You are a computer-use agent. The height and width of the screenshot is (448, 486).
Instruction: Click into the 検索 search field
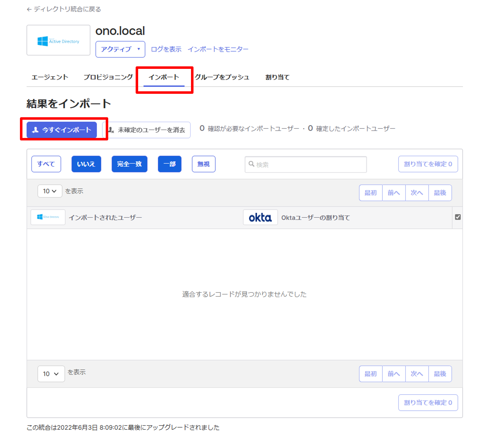[306, 164]
